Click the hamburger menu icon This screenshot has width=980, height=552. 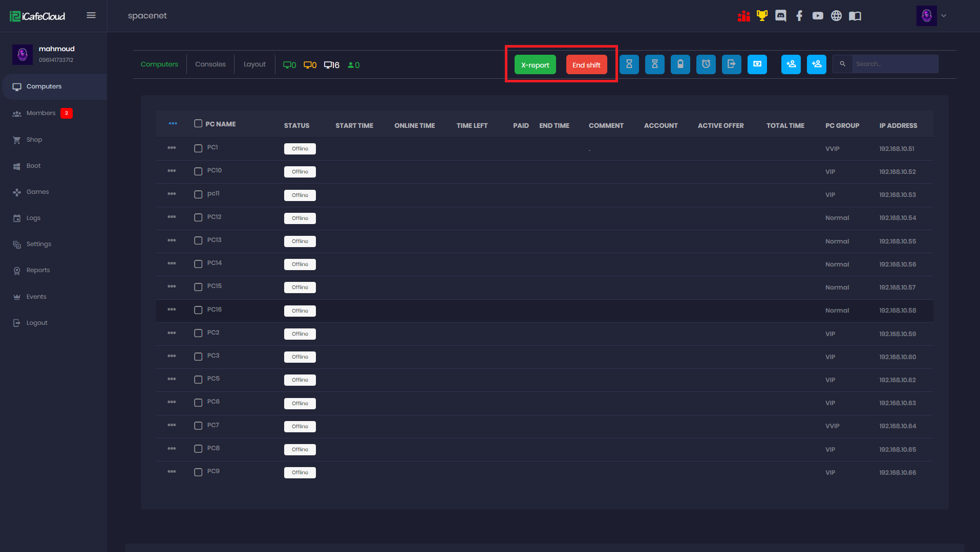click(x=91, y=15)
